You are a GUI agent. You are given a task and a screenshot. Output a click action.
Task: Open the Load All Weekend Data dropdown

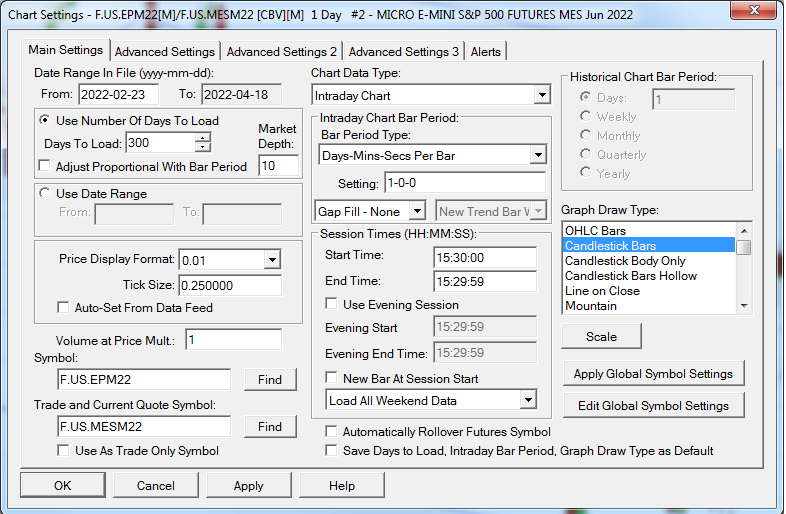coord(528,400)
